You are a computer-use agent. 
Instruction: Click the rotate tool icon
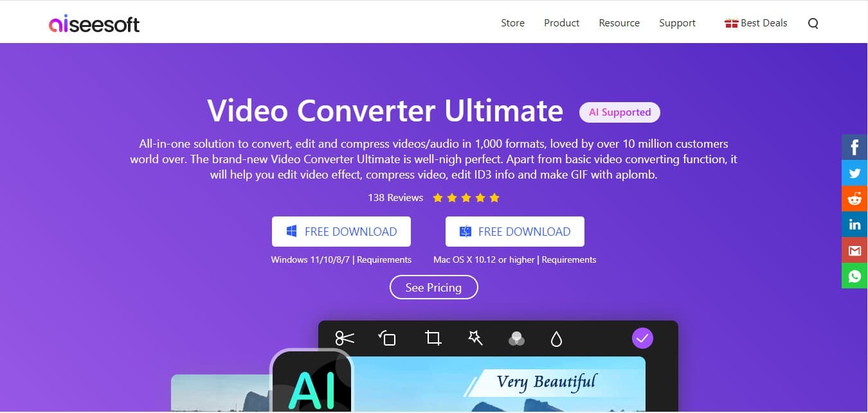(x=387, y=338)
